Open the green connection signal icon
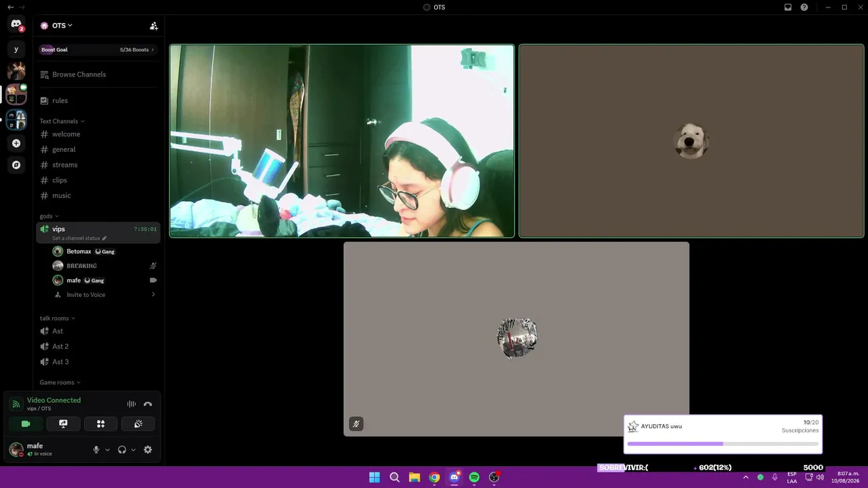The height and width of the screenshot is (488, 868). click(16, 404)
